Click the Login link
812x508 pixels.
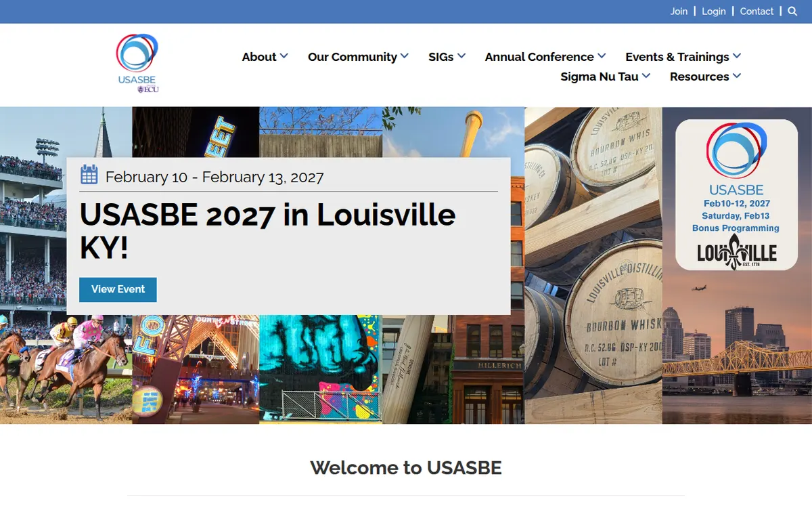(714, 12)
